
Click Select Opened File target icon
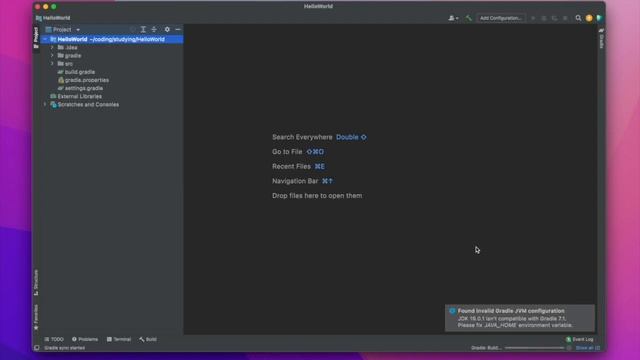(133, 29)
